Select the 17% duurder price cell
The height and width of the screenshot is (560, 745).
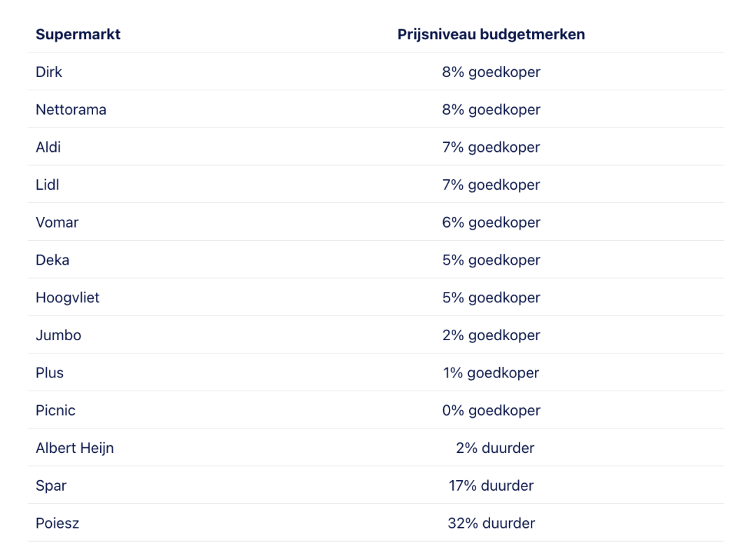(x=491, y=486)
